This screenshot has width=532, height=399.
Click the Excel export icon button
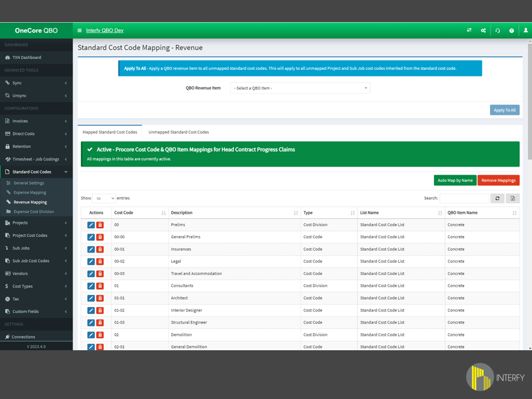point(513,198)
